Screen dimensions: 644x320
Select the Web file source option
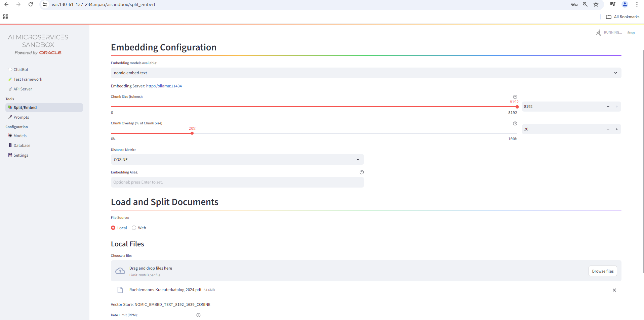point(134,228)
